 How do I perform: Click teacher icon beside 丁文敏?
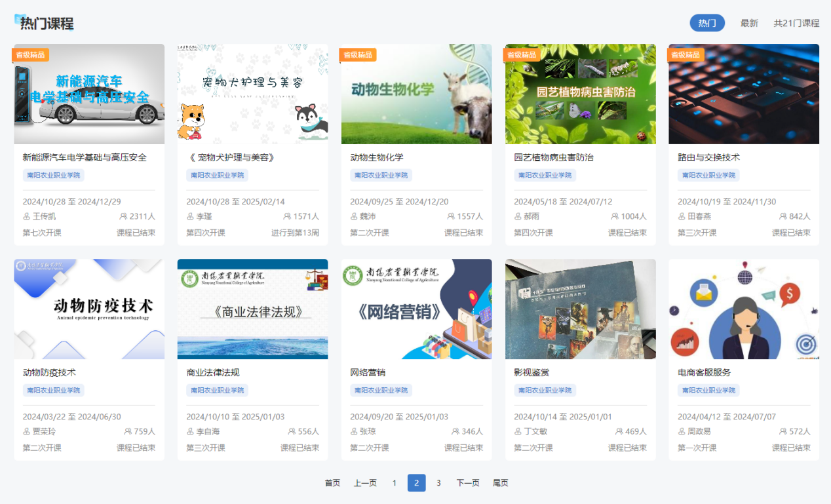coord(518,432)
